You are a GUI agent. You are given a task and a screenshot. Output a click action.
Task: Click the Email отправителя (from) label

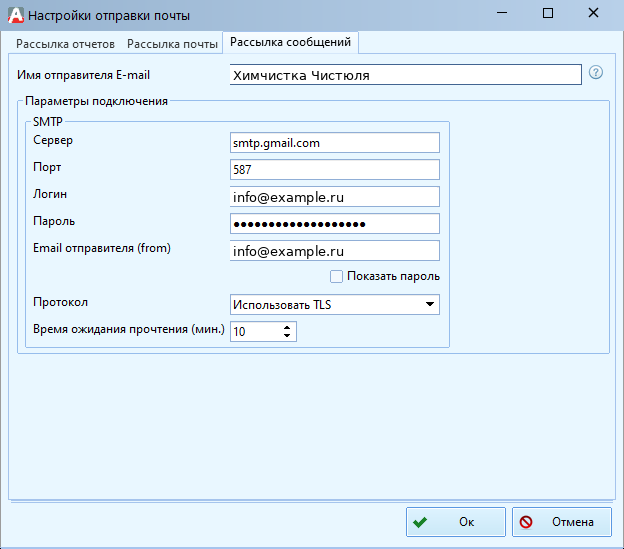click(x=102, y=248)
